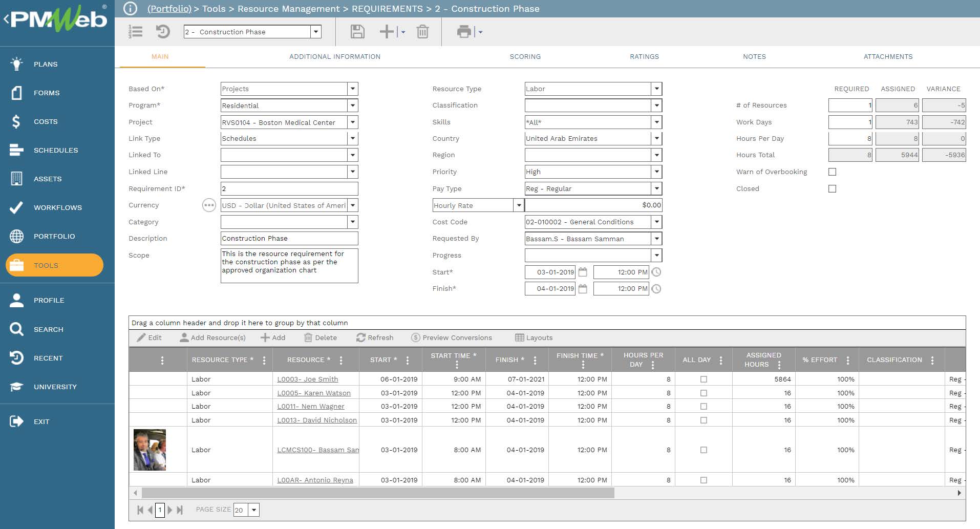
Task: Click the ellipsis button beside Currency
Action: 209,205
